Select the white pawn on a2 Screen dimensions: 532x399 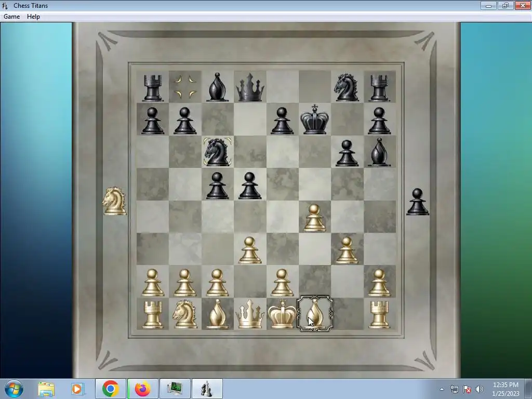click(x=153, y=283)
